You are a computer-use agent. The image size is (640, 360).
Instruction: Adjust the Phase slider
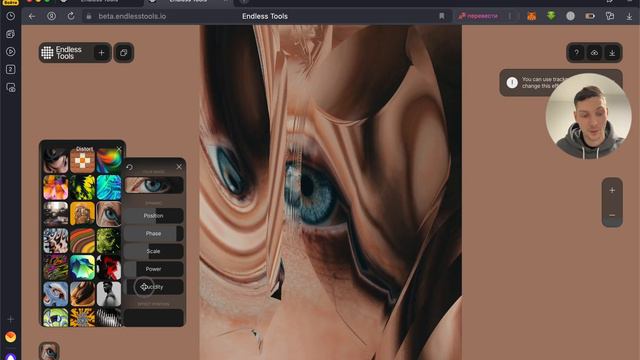pyautogui.click(x=153, y=233)
